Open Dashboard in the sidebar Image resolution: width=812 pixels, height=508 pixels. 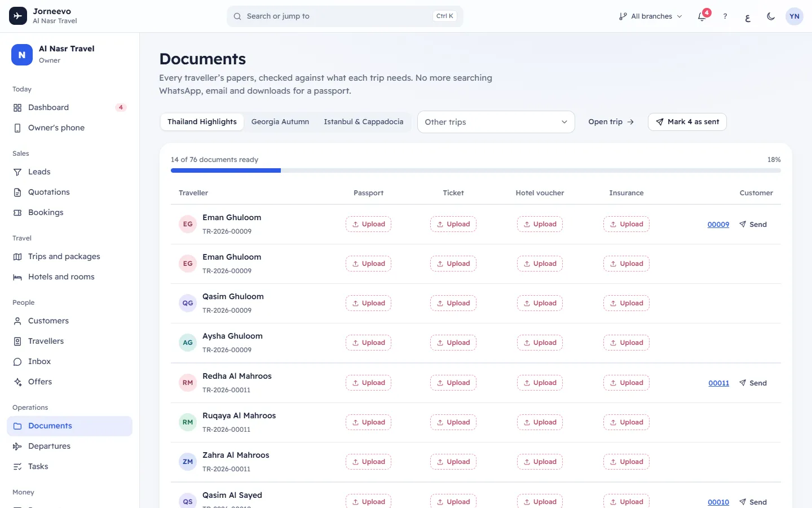click(x=69, y=107)
